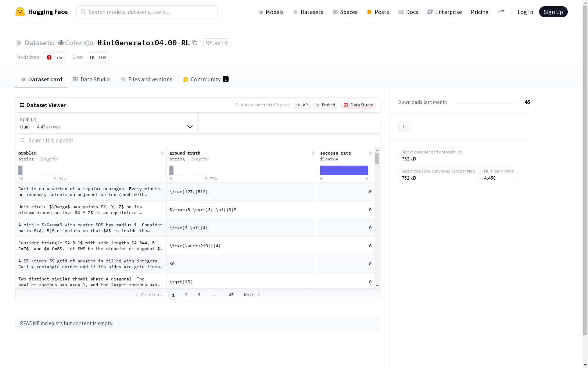Click the Datasets stack icon beside title
This screenshot has width=588, height=368.
19,43
